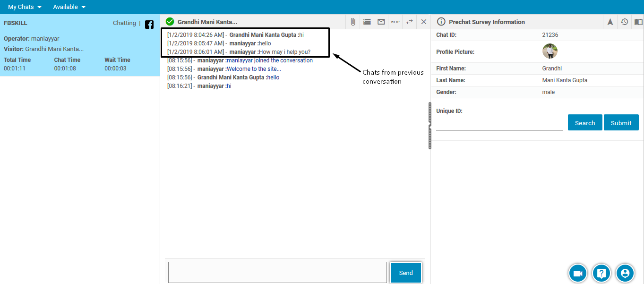Screen dimensions: 644x284
Task: Click the navigation arrow icon in survey header
Action: [x=610, y=22]
